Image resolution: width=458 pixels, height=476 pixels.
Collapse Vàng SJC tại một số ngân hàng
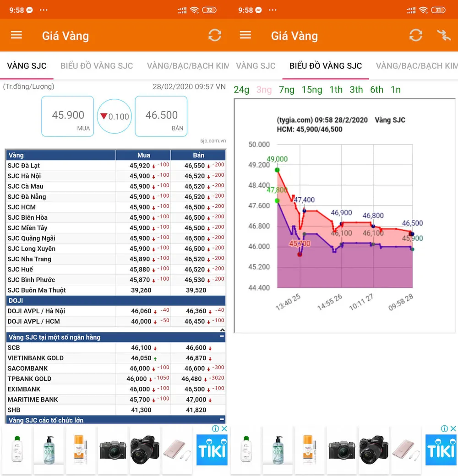pyautogui.click(x=222, y=336)
